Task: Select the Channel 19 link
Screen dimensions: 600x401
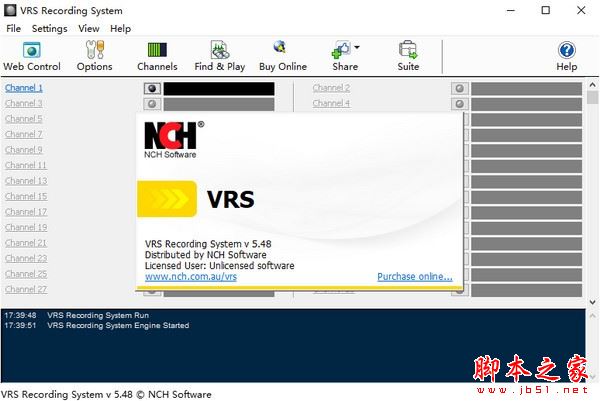Action: [26, 227]
